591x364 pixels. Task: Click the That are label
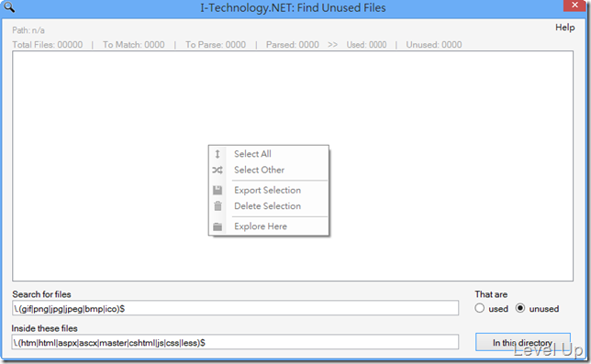(491, 294)
